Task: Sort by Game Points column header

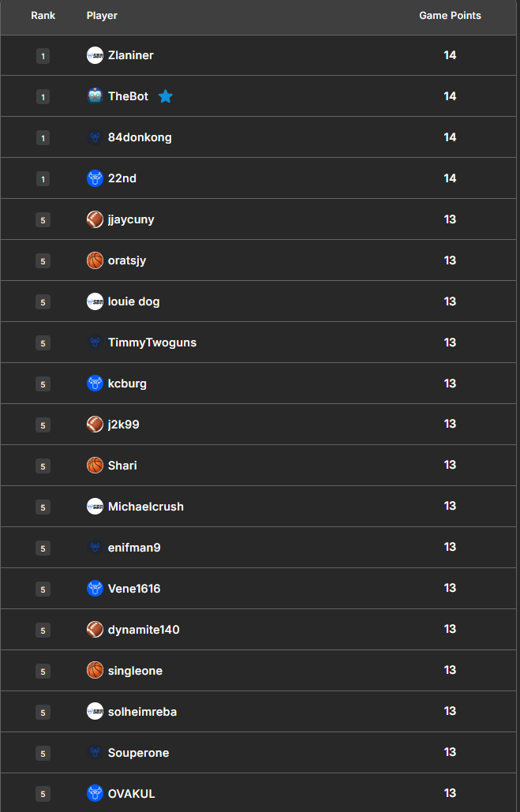Action: 450,16
